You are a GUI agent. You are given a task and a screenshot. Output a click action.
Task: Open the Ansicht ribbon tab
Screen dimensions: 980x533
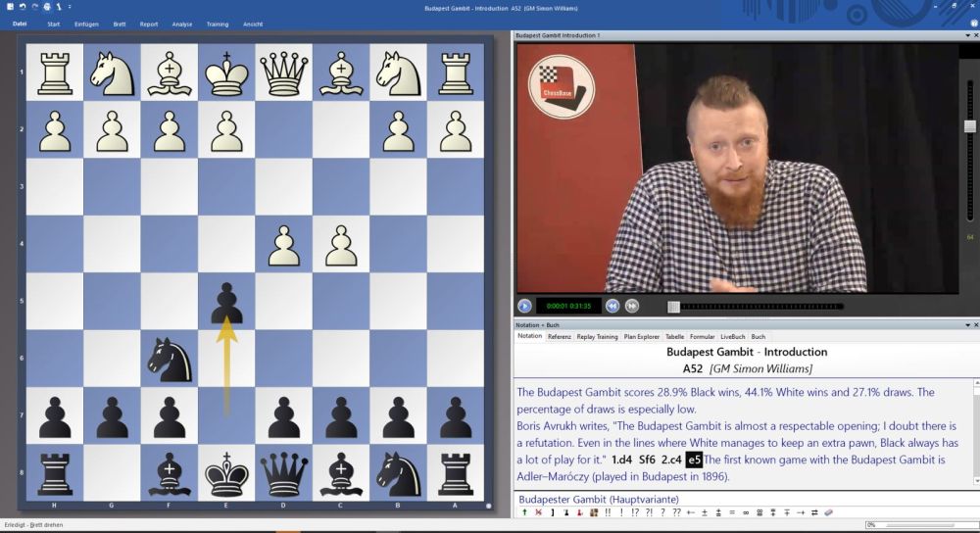pos(253,24)
